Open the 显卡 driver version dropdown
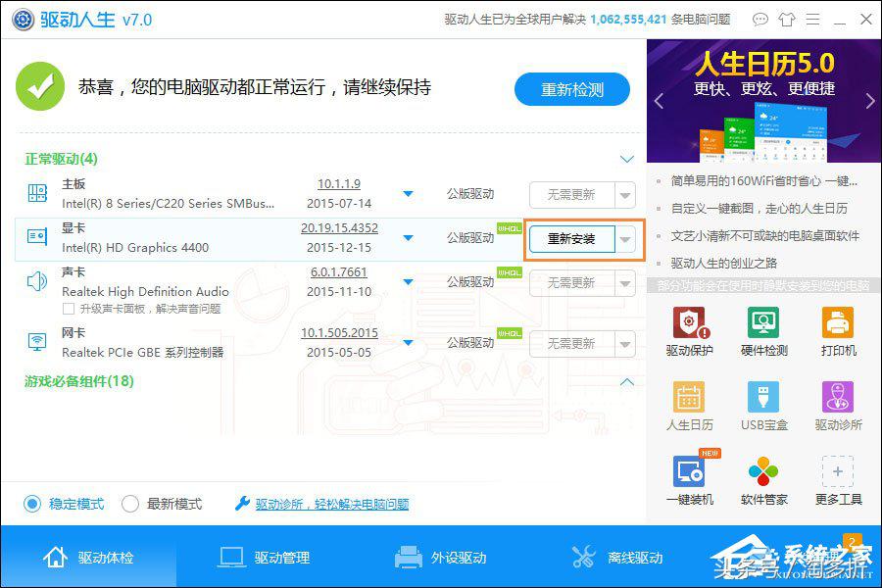882x588 pixels. 408,238
